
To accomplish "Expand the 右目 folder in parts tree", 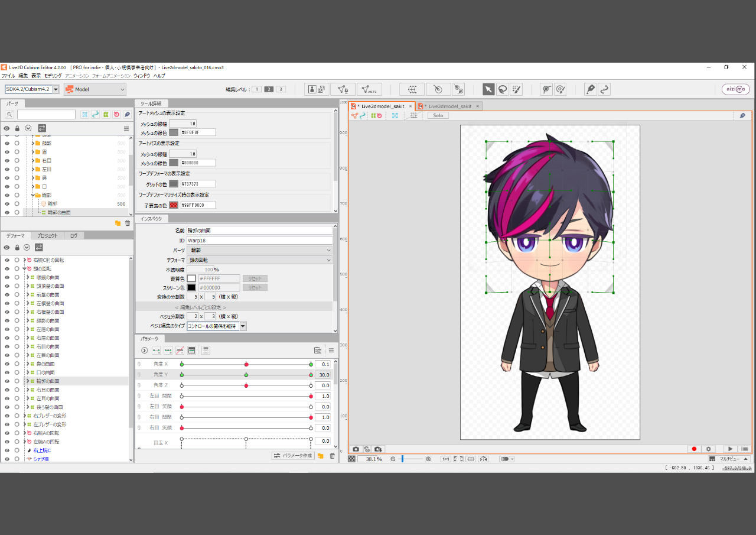I will [x=33, y=160].
